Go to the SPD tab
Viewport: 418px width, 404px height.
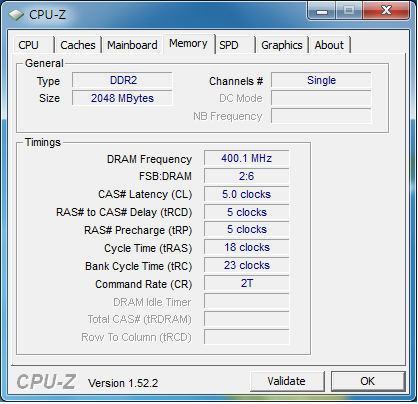pos(234,45)
